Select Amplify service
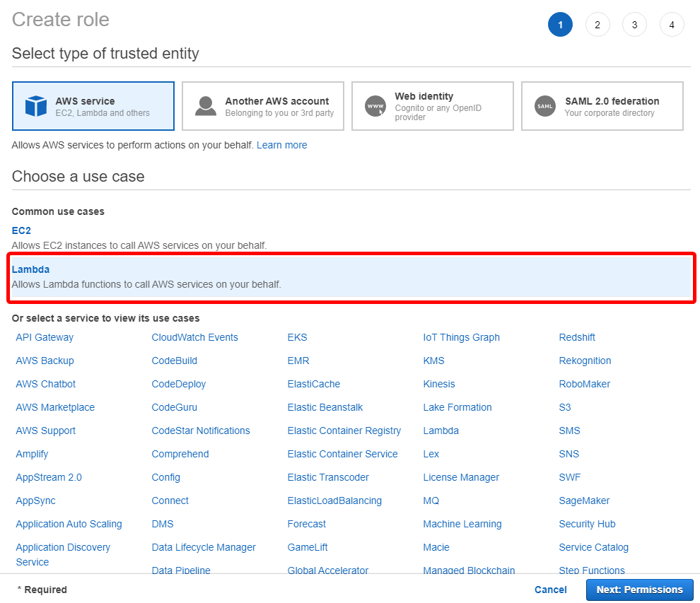This screenshot has width=700, height=603. pyautogui.click(x=32, y=454)
